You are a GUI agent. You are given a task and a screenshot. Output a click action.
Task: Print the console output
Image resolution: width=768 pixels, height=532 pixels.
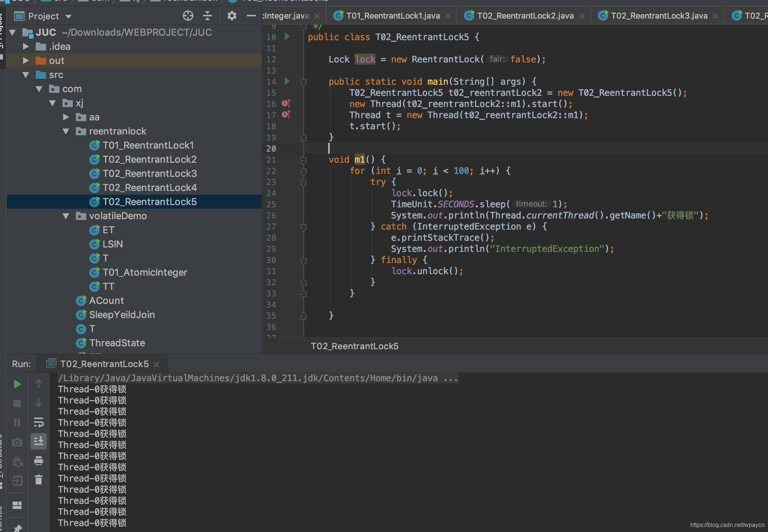[39, 461]
